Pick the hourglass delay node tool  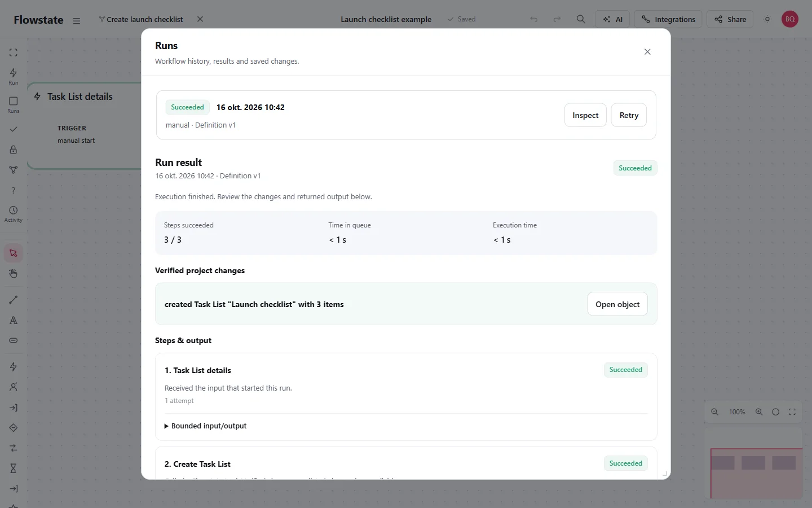pos(14,468)
